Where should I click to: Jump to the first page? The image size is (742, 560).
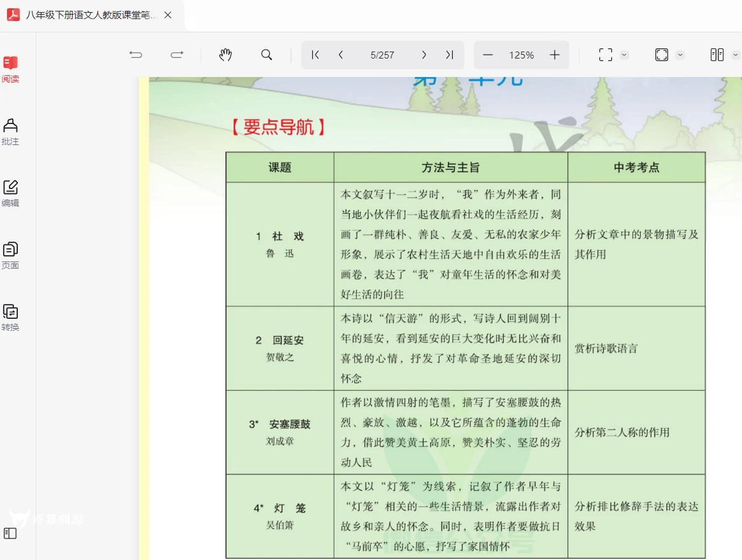point(315,55)
